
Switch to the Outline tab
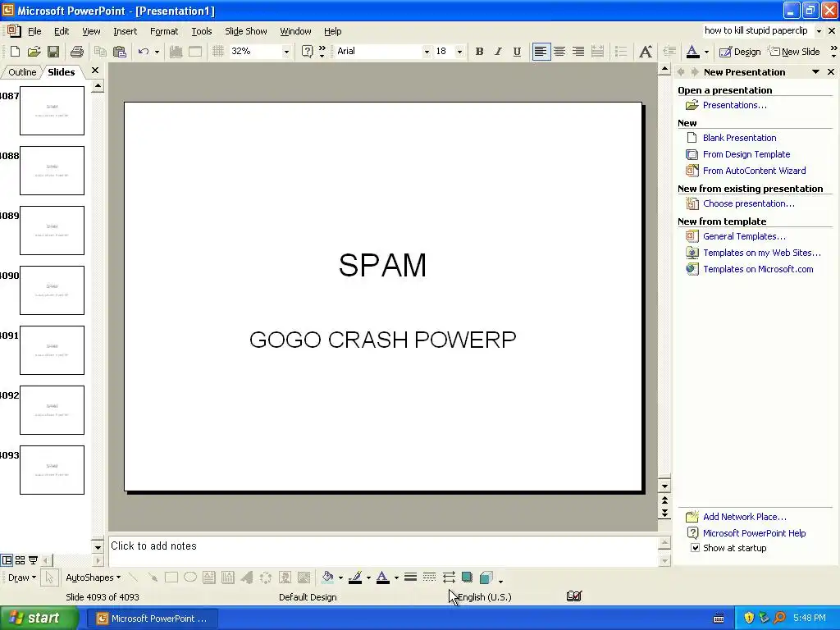(22, 72)
